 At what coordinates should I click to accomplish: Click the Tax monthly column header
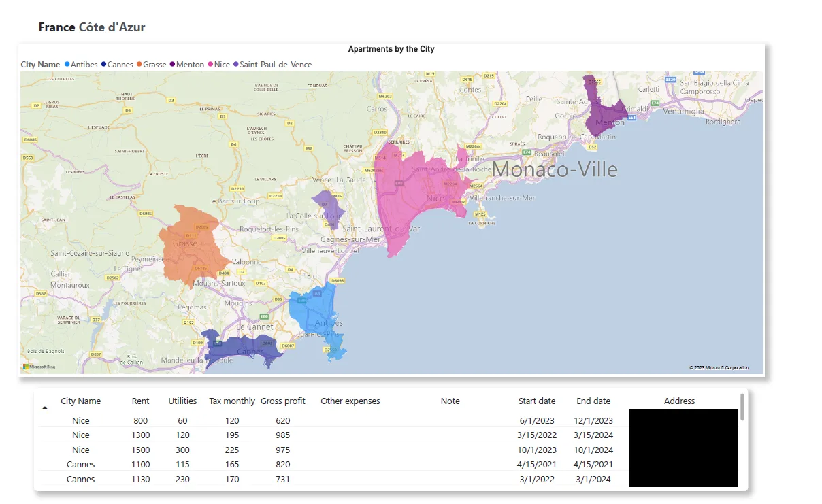pos(232,401)
